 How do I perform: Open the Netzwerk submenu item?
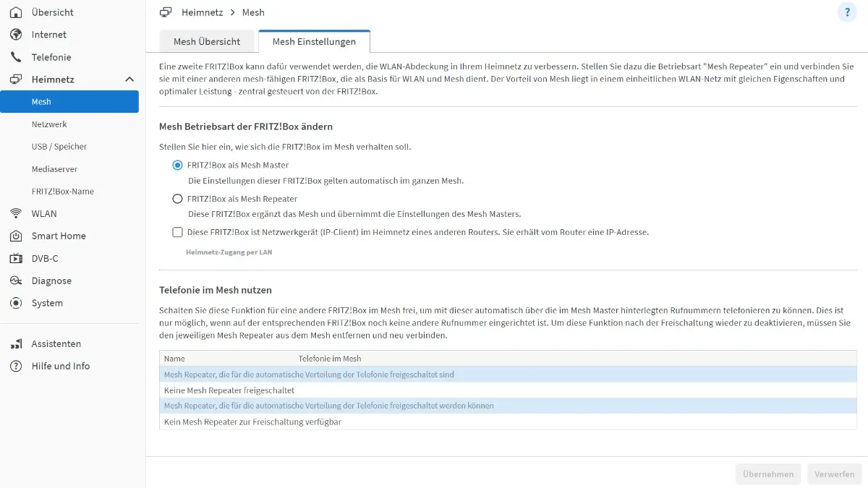49,124
